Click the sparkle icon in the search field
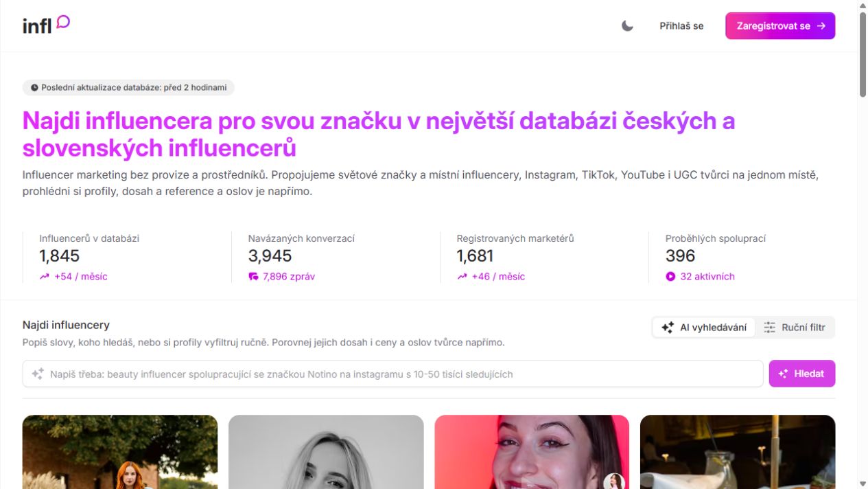Viewport: 868px width, 489px height. (38, 374)
